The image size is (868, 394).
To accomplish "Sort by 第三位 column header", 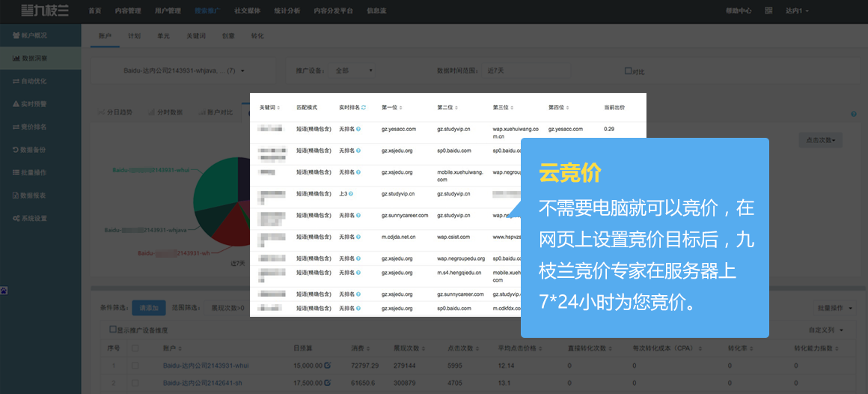I will [x=503, y=108].
